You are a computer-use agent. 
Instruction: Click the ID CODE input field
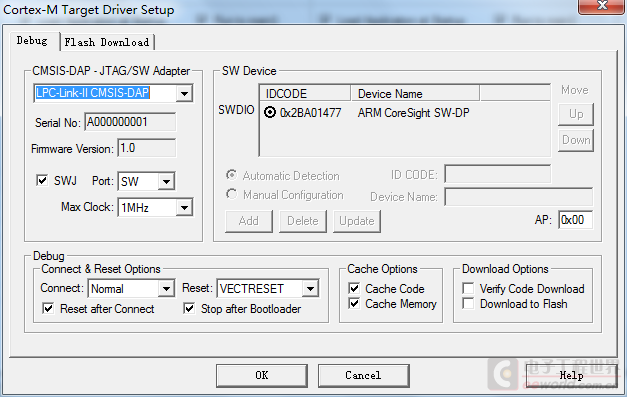[497, 174]
